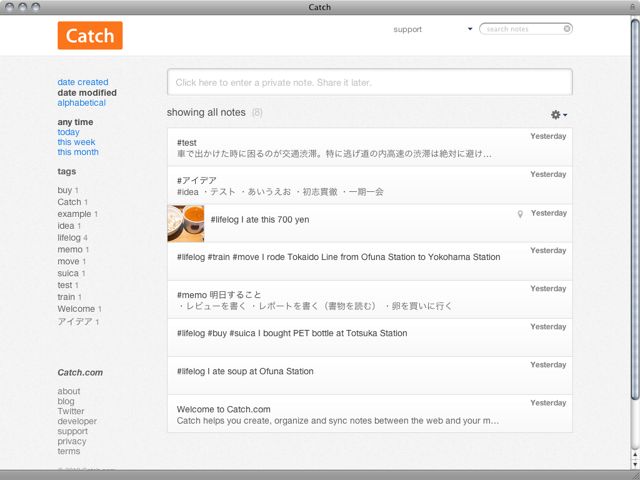Select the memo tag
Image resolution: width=640 pixels, height=480 pixels.
point(73,249)
